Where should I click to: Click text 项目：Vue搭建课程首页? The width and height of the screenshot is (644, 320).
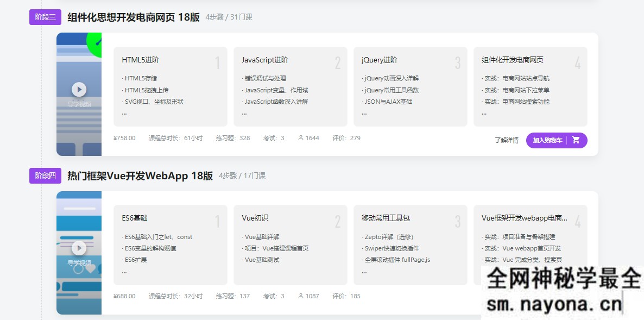[277, 248]
